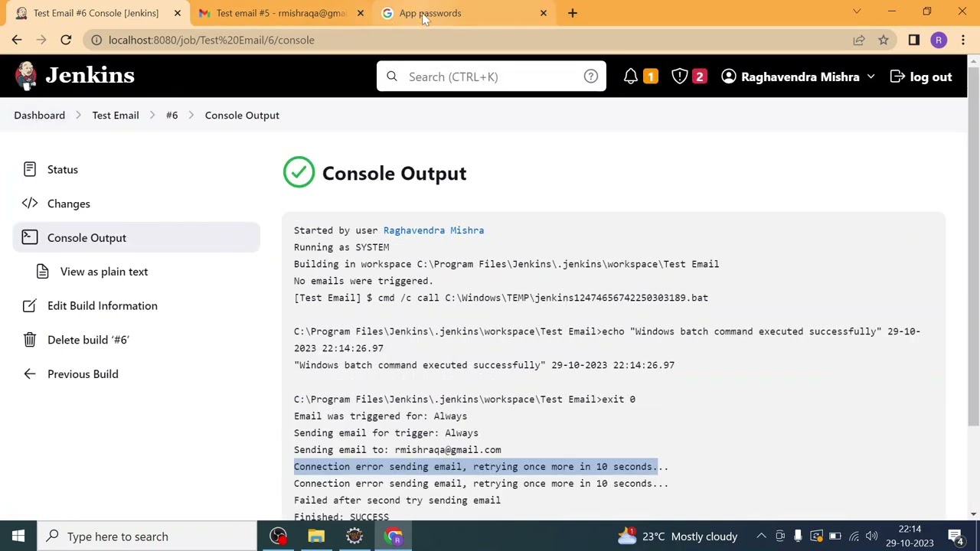Click 'Email was triggered for: Always' line

tap(381, 416)
